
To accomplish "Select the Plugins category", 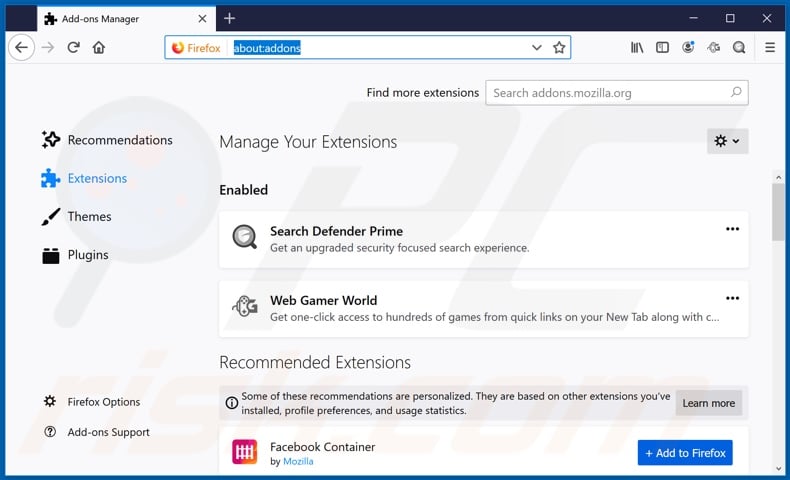I will [x=75, y=255].
